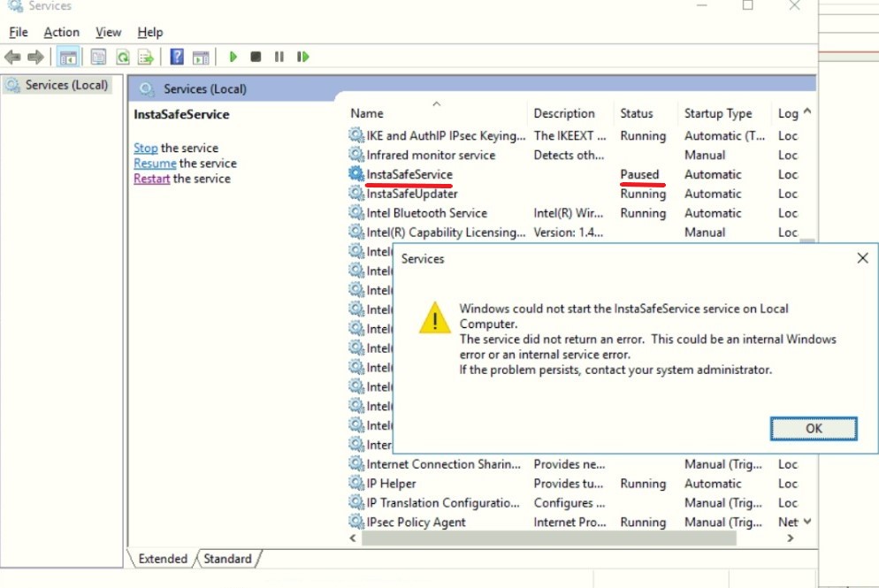Click the IP Helper gear icon
The width and height of the screenshot is (879, 588).
[x=356, y=483]
